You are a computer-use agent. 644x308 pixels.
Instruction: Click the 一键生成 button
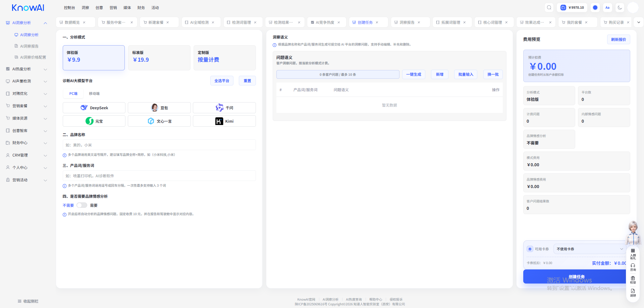tap(414, 74)
